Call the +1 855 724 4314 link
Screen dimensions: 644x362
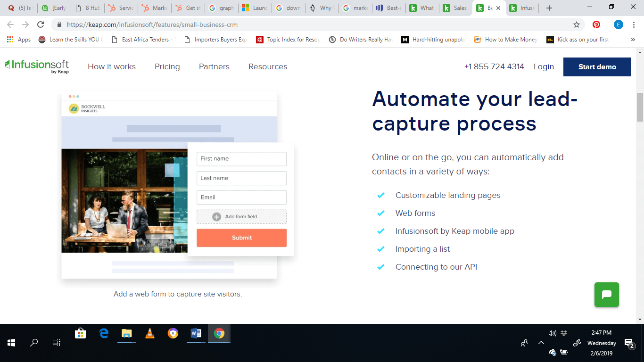(494, 67)
